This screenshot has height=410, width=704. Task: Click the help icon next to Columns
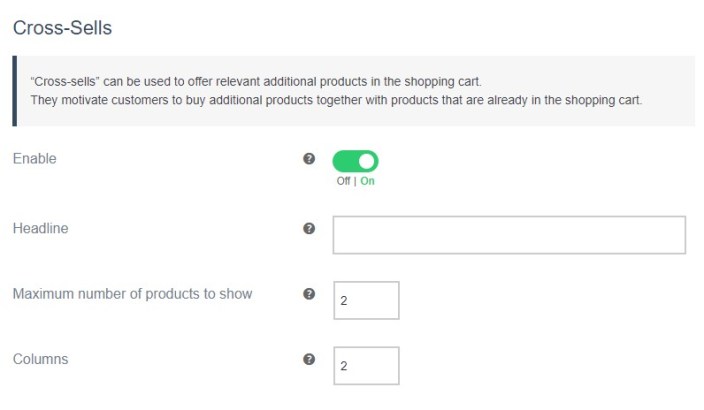(309, 359)
